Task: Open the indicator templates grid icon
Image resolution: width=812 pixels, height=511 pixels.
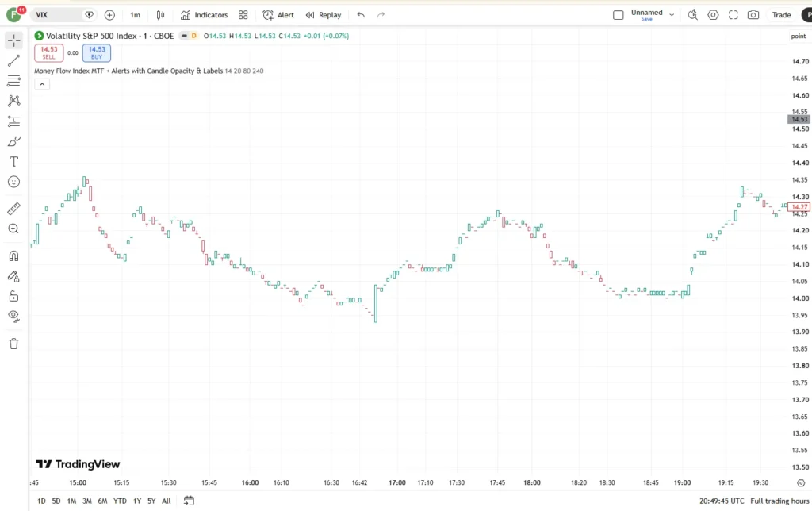Action: (243, 15)
